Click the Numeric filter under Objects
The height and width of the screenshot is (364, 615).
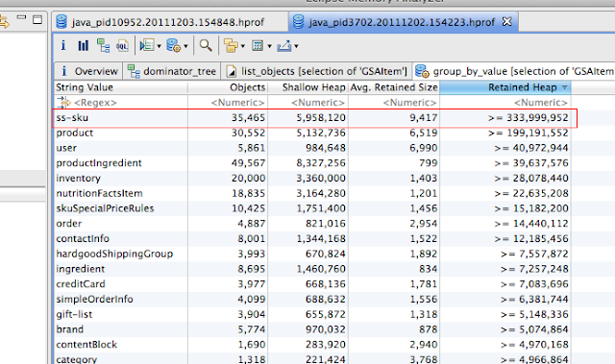point(228,103)
